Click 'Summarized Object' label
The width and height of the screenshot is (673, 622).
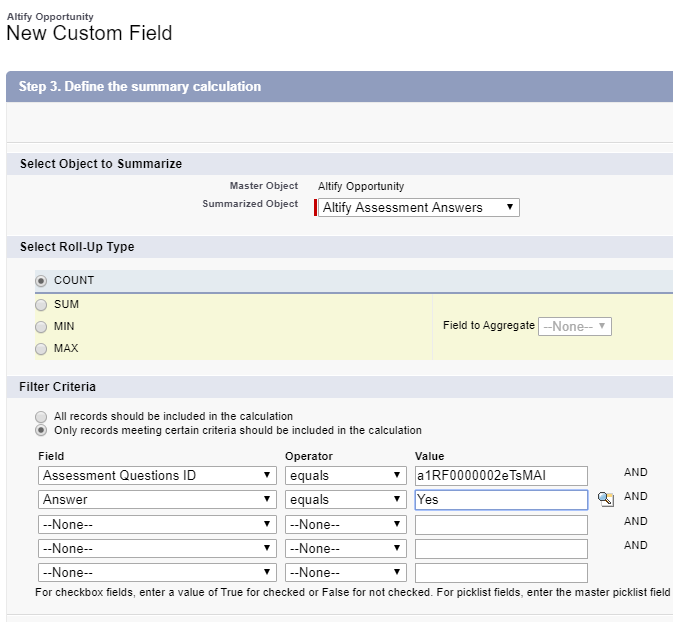pos(250,203)
